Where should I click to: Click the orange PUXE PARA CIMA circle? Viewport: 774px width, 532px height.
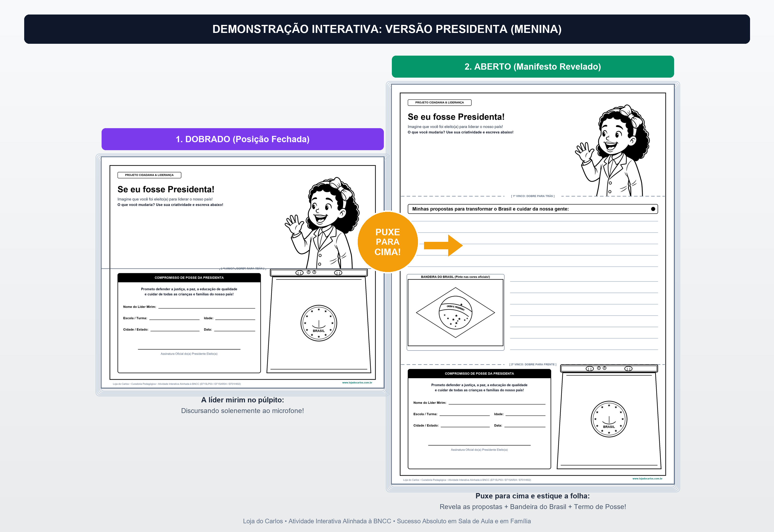pyautogui.click(x=388, y=242)
